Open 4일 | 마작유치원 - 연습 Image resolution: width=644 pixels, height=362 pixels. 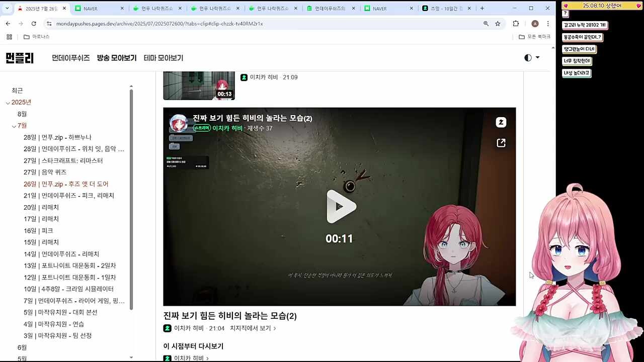[x=54, y=324]
